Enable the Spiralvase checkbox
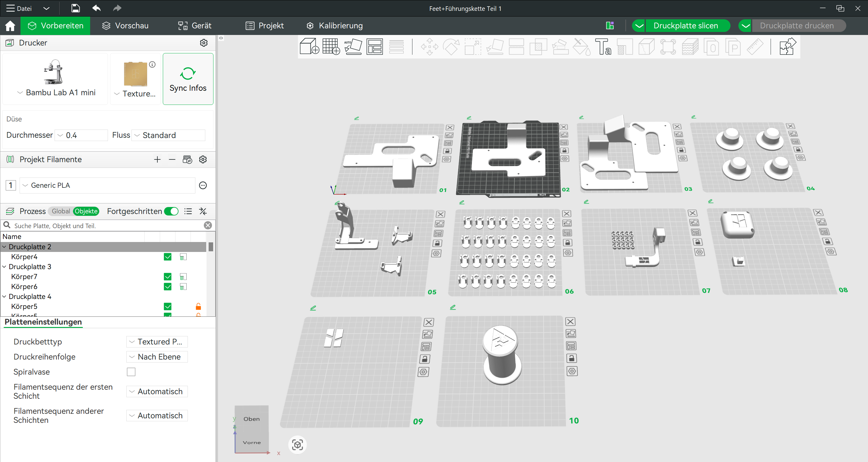 (x=131, y=372)
